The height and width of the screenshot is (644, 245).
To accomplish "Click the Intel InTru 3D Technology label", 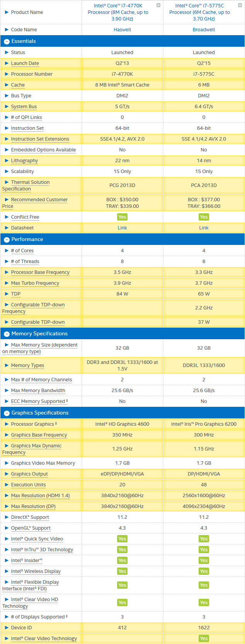I will pyautogui.click(x=42, y=550).
